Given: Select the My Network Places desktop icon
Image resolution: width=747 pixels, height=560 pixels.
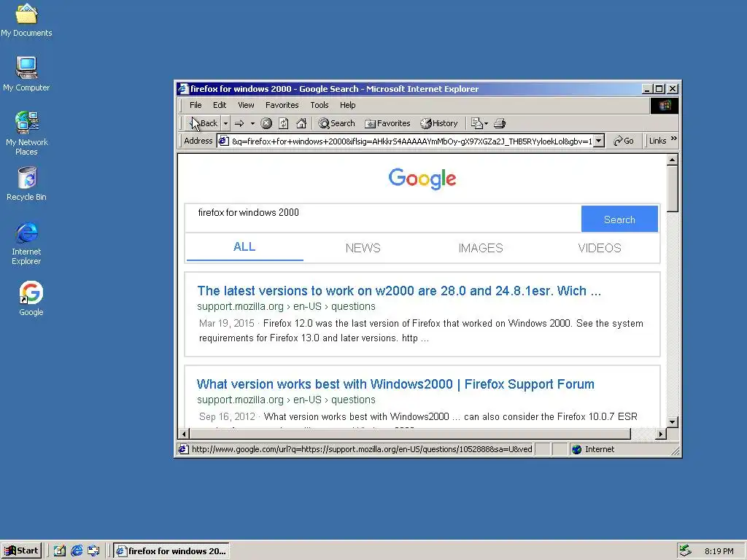Looking at the screenshot, I should coord(27,133).
